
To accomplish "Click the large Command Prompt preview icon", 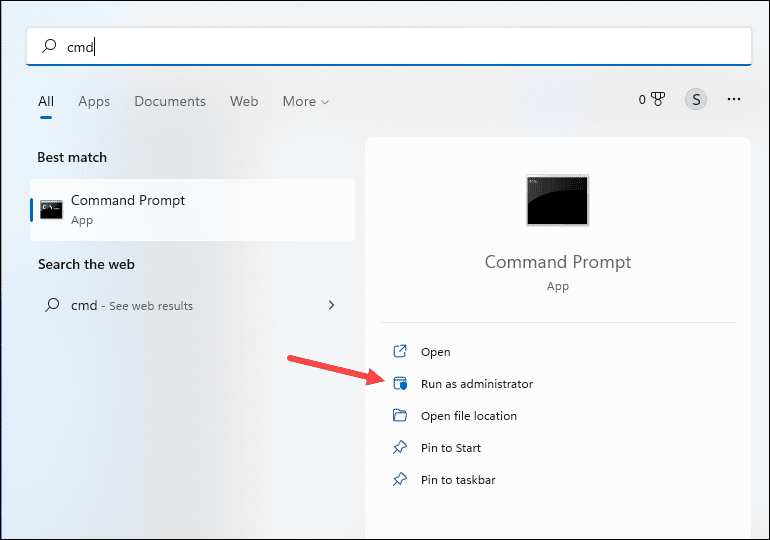I will tap(557, 200).
